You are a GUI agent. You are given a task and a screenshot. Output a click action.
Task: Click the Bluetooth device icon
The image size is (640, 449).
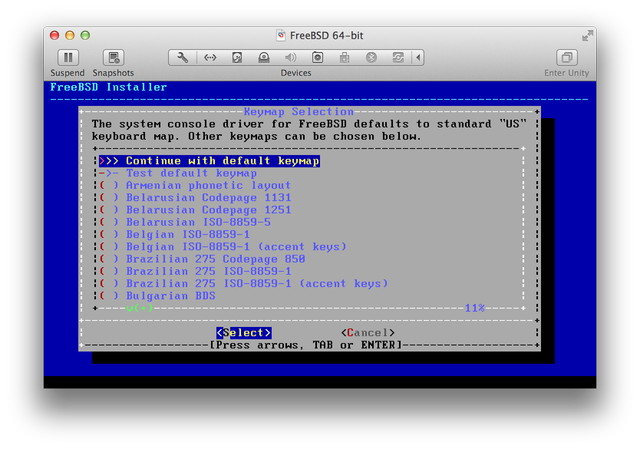pos(371,58)
